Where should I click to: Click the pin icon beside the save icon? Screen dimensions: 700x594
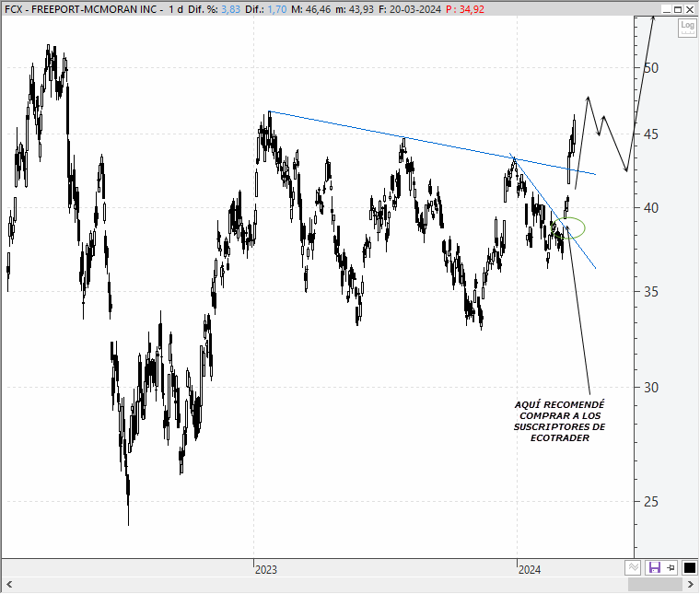point(671,567)
